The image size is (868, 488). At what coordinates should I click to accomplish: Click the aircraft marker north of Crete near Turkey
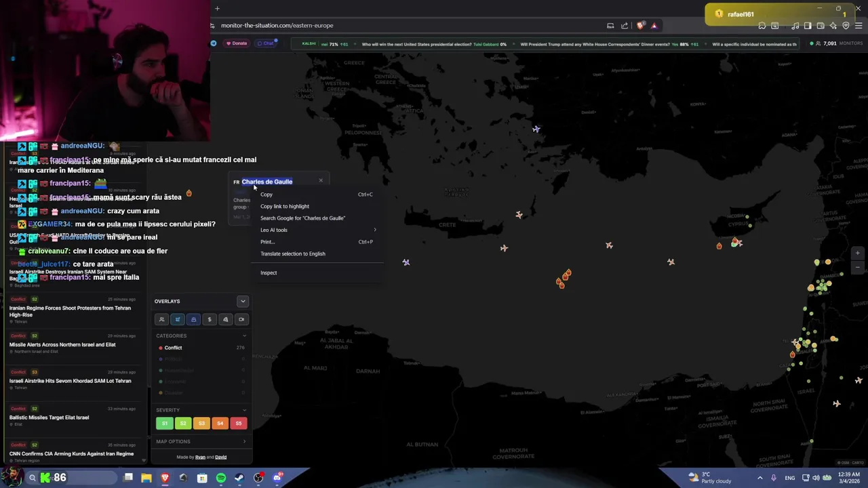click(536, 129)
